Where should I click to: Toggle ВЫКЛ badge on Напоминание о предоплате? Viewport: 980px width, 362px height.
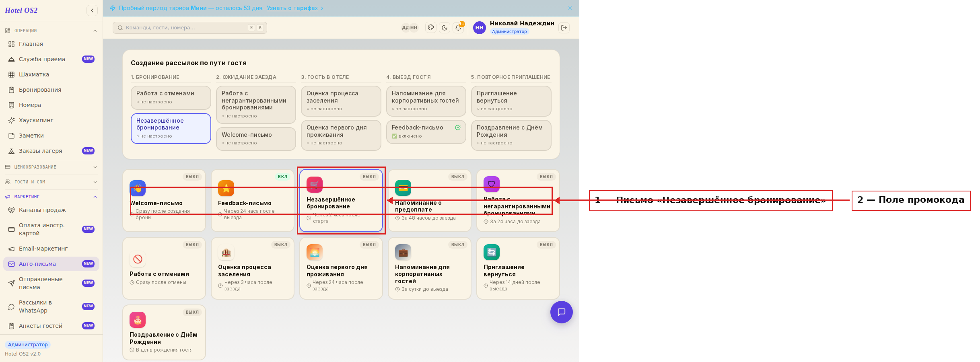click(458, 177)
